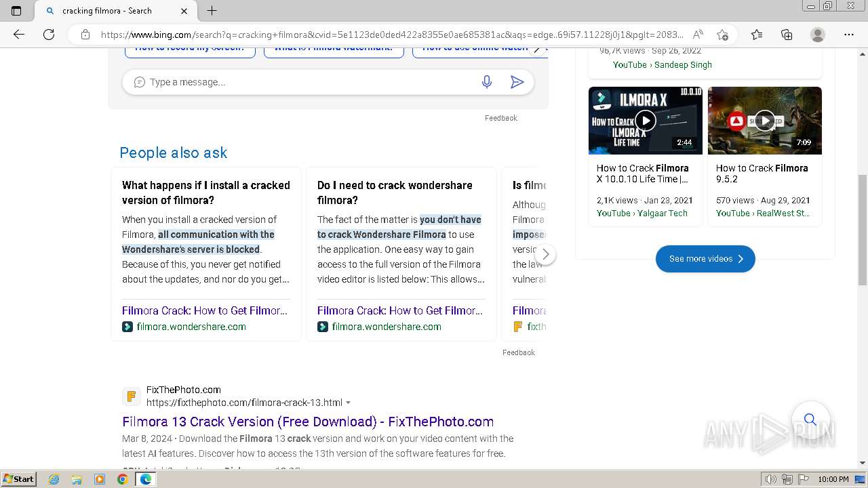Send the chat message arrow icon
This screenshot has width=868, height=488.
point(517,82)
